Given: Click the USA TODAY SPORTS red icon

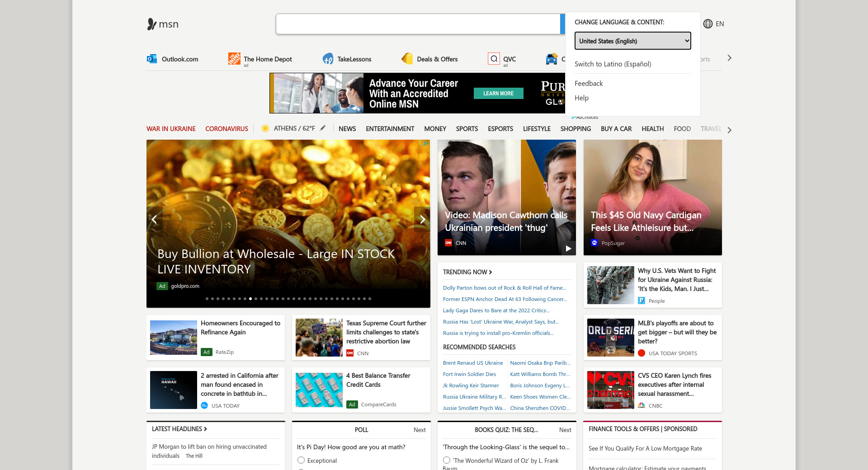Looking at the screenshot, I should pos(642,353).
